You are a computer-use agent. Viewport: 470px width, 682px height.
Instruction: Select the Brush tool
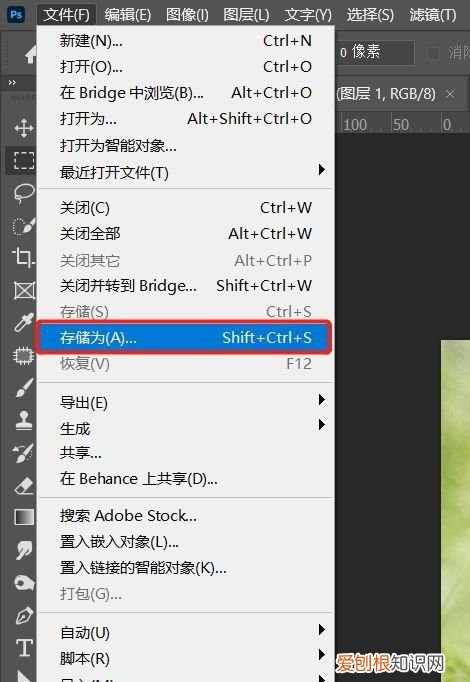(23, 388)
